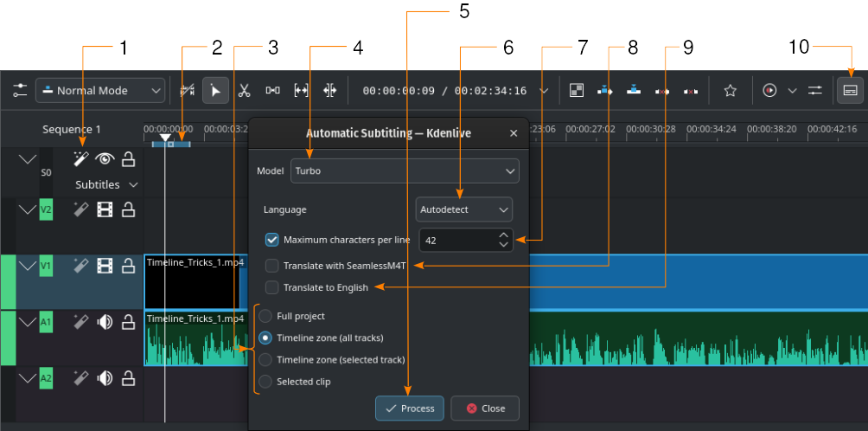Click the Close button in the dialog
The width and height of the screenshot is (868, 431).
click(485, 408)
